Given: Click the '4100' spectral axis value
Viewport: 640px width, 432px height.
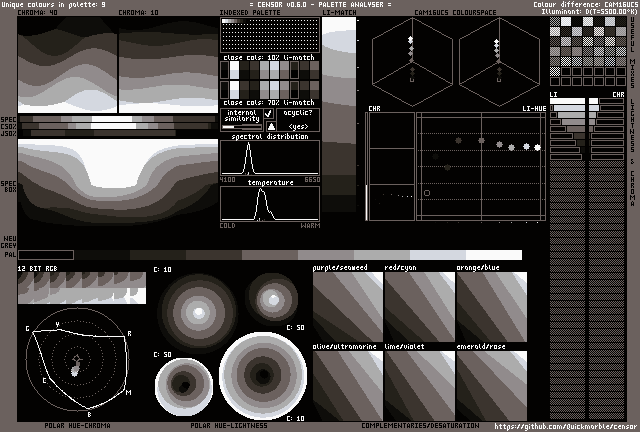Looking at the screenshot, I should tap(227, 180).
